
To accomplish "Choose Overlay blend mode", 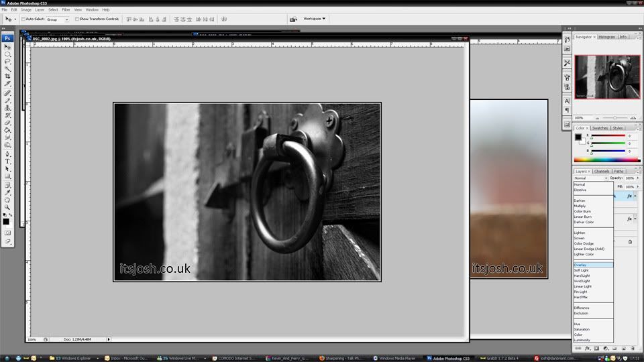I will pos(593,265).
